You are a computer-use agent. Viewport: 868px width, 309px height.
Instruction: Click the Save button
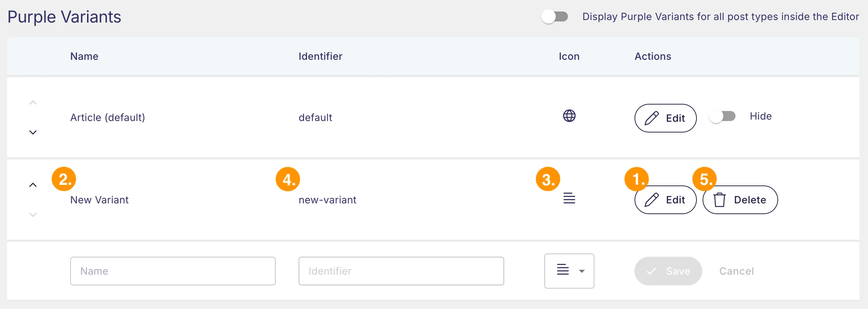668,271
